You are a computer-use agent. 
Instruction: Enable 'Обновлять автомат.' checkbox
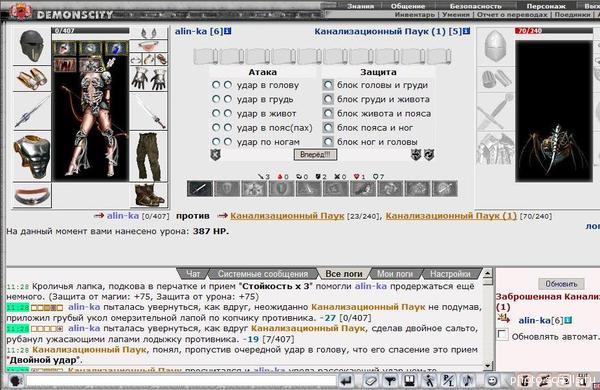[x=502, y=335]
